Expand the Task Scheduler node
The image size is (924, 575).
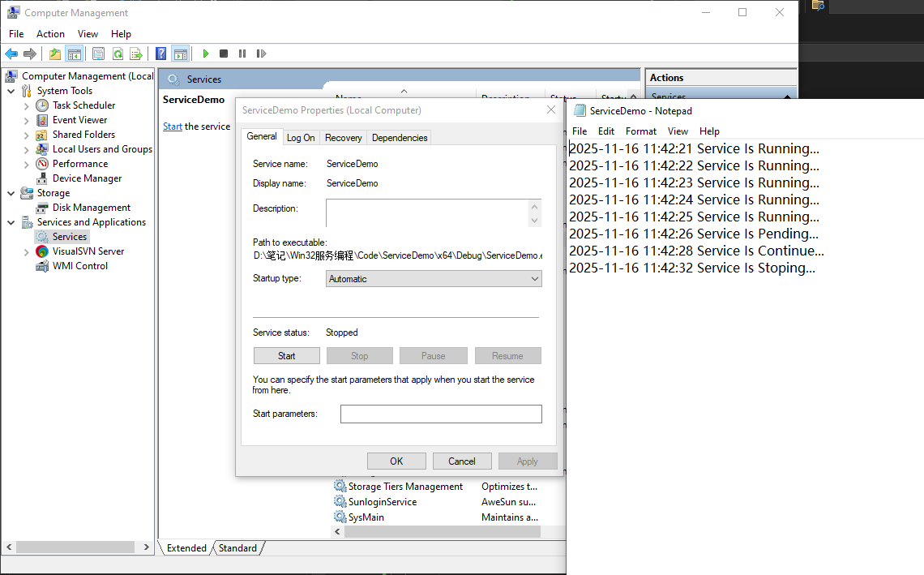(27, 105)
